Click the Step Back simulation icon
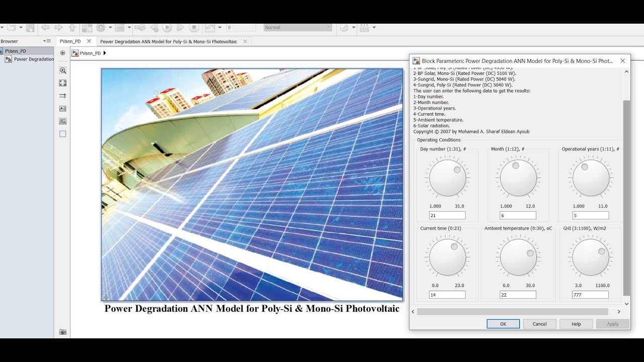 [154, 28]
